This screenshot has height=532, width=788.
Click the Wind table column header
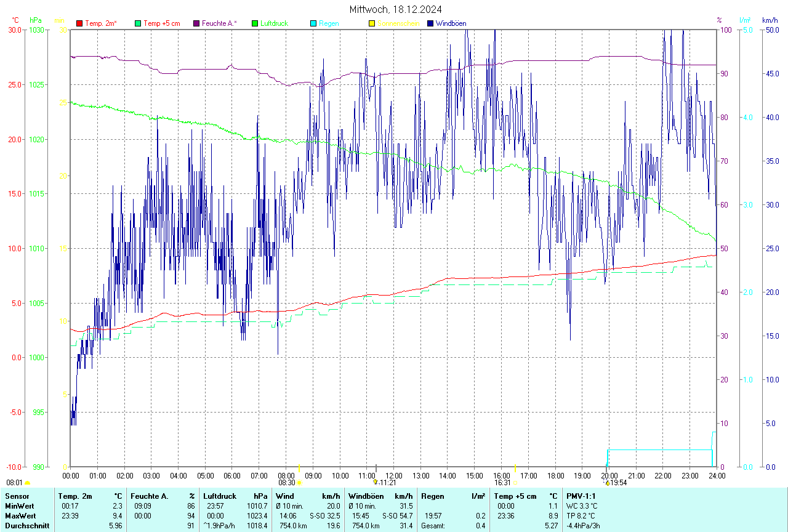click(285, 496)
